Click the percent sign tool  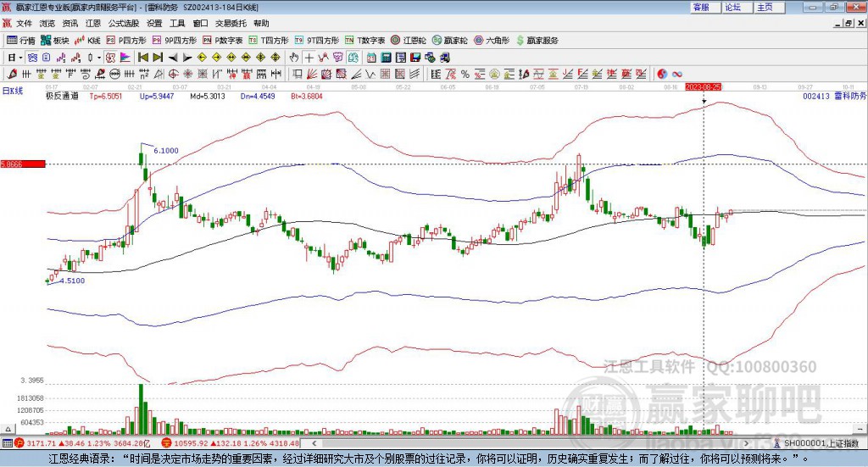point(465,74)
